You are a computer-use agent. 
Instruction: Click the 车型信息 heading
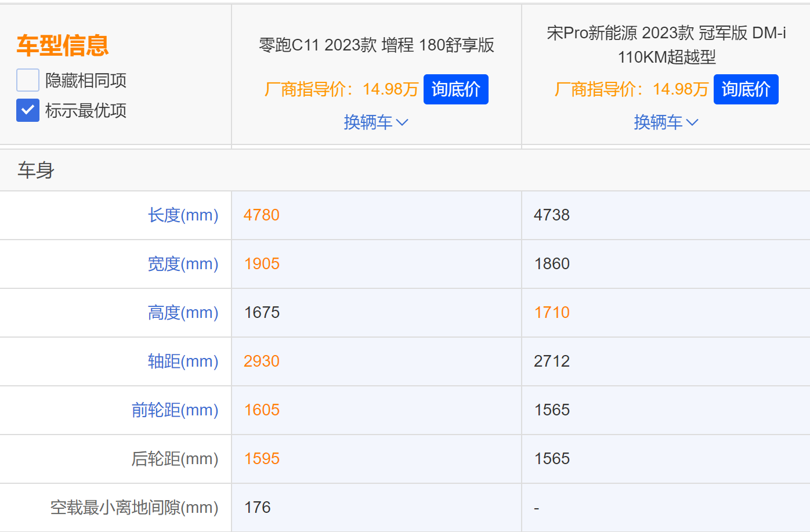pos(63,45)
